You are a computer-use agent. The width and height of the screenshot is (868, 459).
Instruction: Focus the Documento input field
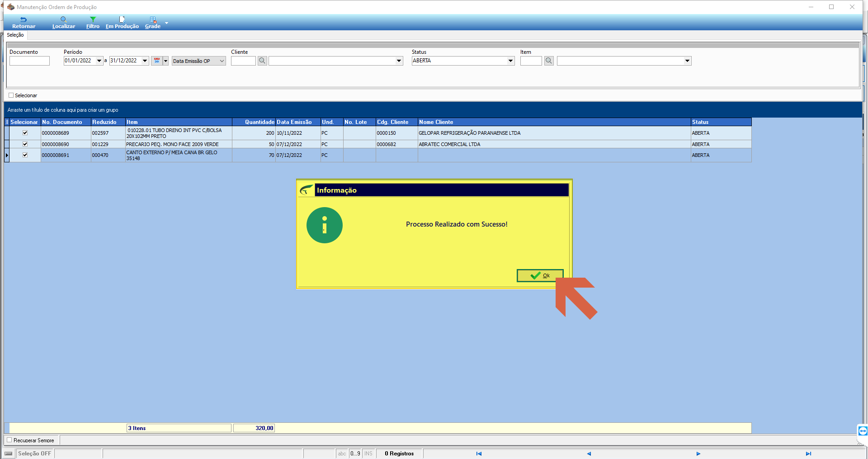tap(29, 61)
